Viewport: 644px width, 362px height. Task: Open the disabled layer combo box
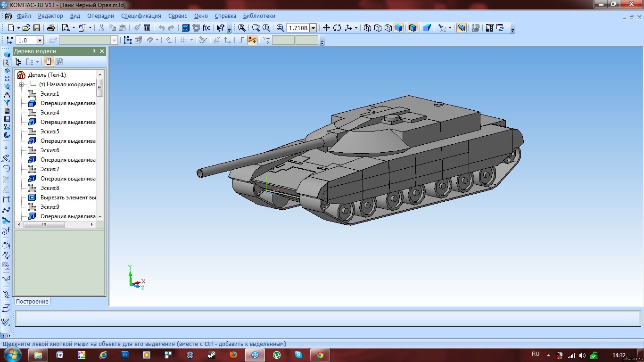point(88,41)
